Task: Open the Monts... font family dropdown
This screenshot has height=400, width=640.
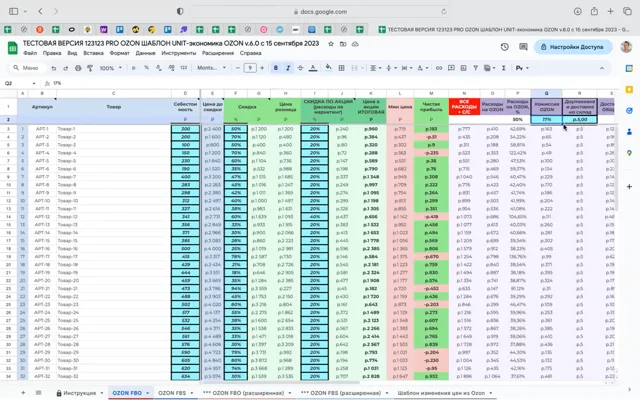Action: click(211, 68)
